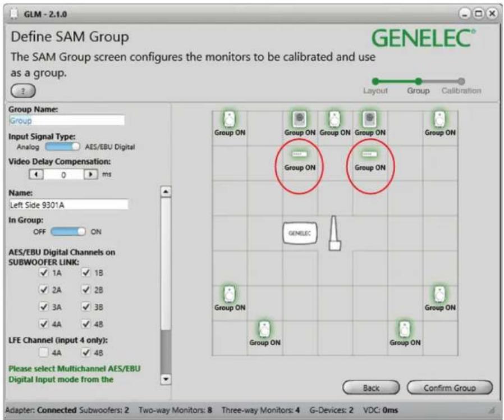Click the scrollbar down arrow in left panel
Screen dimensions: 504x420
[x=166, y=379]
